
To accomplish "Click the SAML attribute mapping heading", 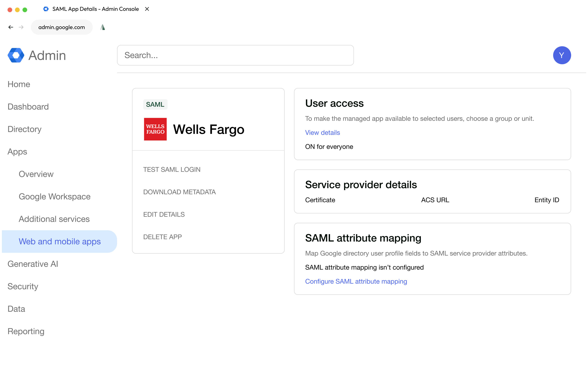I will (x=363, y=238).
